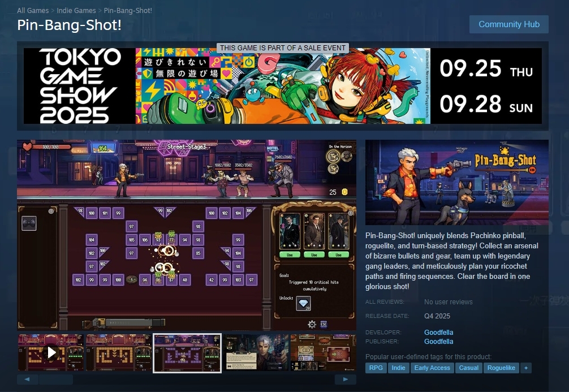Open the Roguelike tag
This screenshot has height=392, width=569.
coord(502,368)
